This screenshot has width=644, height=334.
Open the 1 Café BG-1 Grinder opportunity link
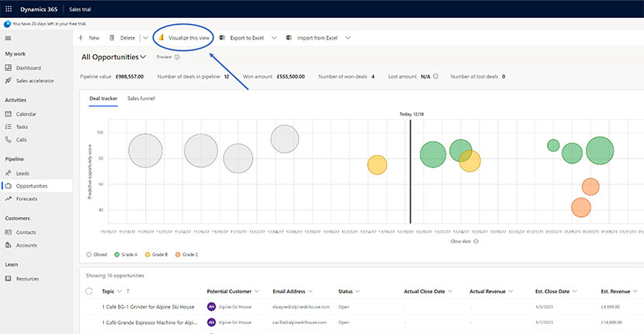pyautogui.click(x=148, y=307)
